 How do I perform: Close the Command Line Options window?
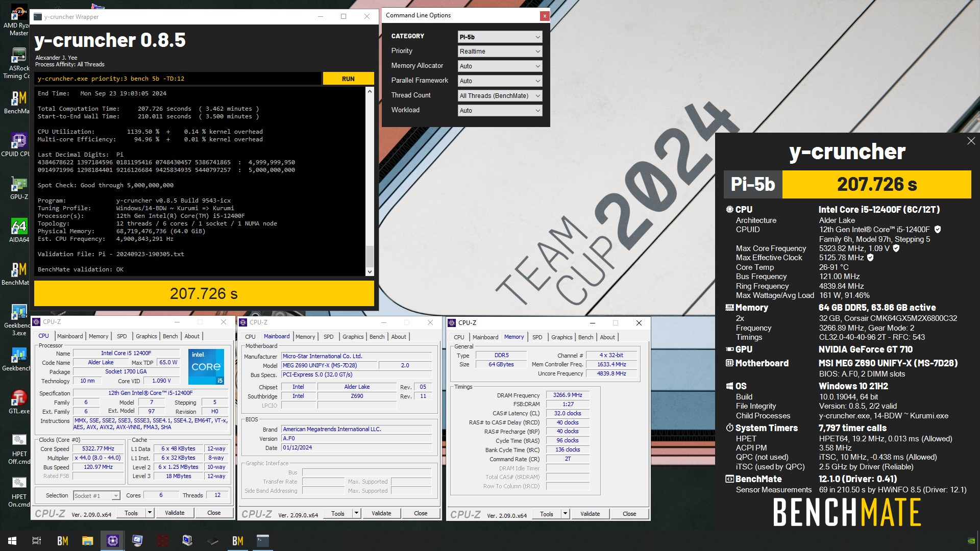point(545,16)
